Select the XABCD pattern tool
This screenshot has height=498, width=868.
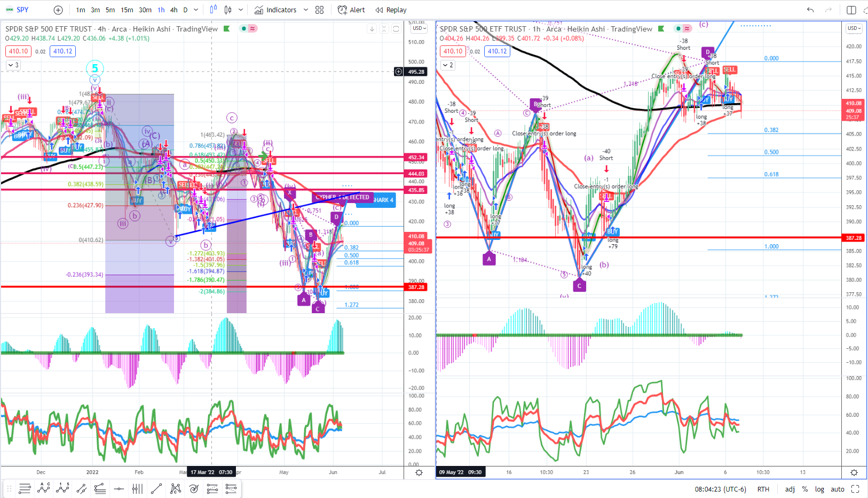point(175,488)
